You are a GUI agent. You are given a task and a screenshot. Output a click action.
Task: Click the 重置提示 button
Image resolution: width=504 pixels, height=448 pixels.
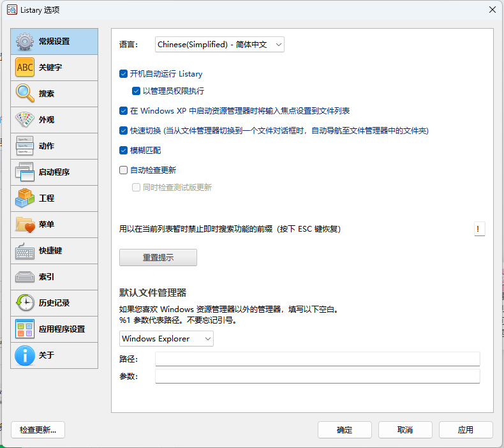click(x=158, y=258)
